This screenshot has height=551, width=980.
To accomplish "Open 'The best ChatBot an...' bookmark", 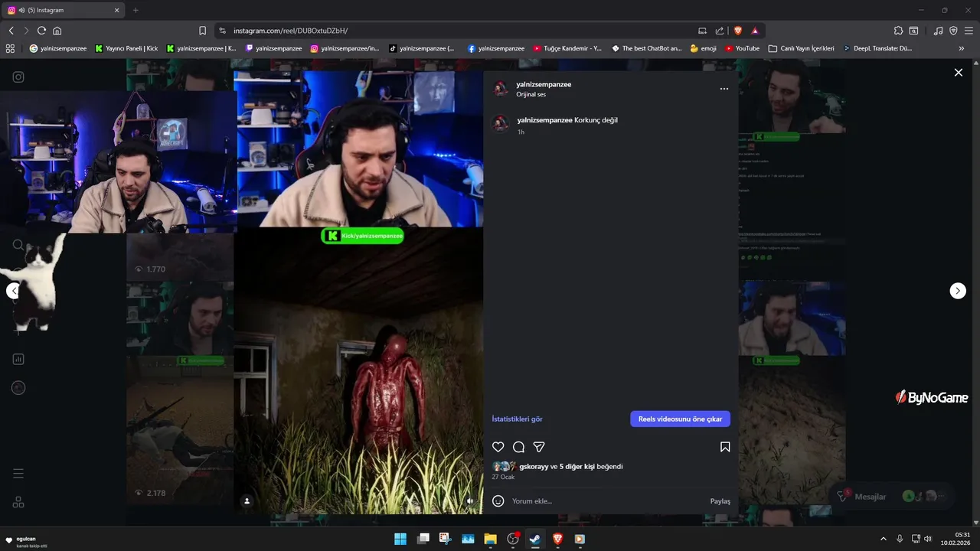I will pos(646,48).
